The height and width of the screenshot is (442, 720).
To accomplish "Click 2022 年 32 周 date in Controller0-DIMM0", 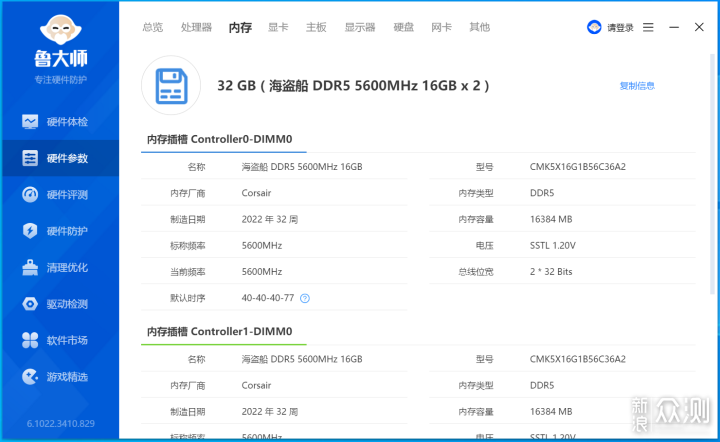I will click(x=270, y=219).
